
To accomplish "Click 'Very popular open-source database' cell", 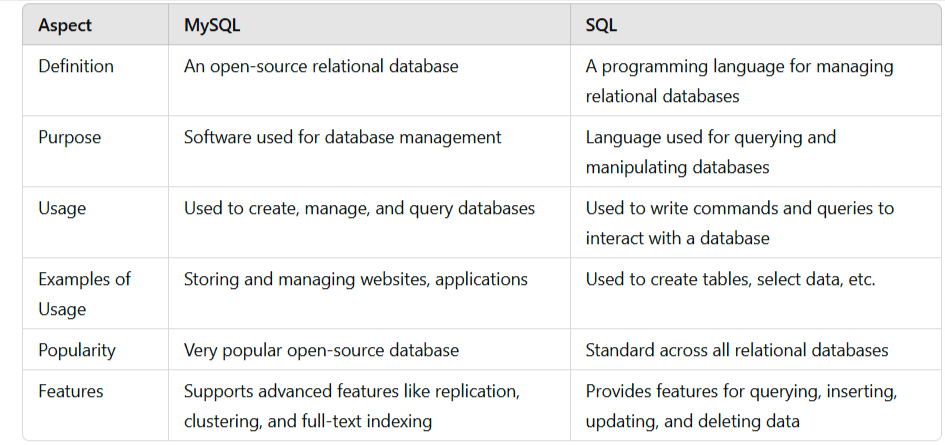I will 369,350.
